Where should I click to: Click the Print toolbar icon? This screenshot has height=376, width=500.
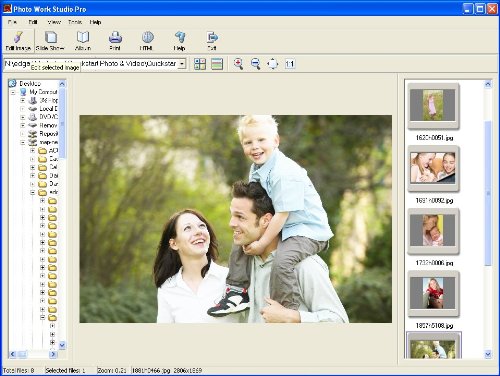click(x=115, y=41)
